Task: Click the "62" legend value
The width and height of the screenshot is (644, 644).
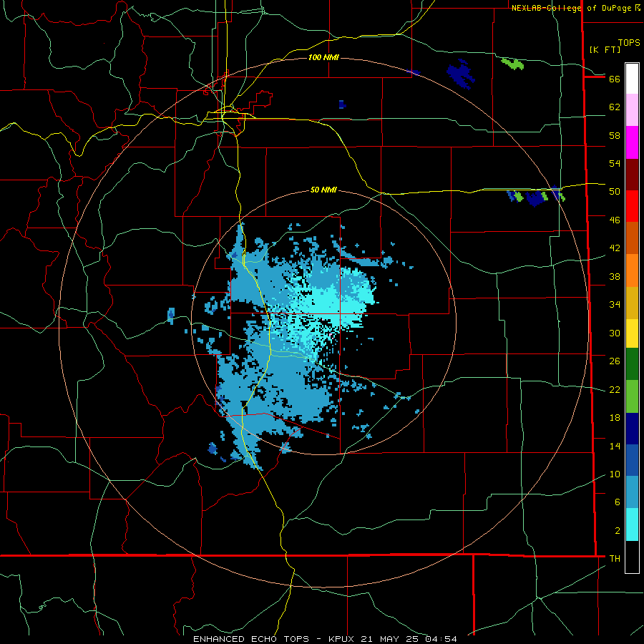Action: [615, 107]
